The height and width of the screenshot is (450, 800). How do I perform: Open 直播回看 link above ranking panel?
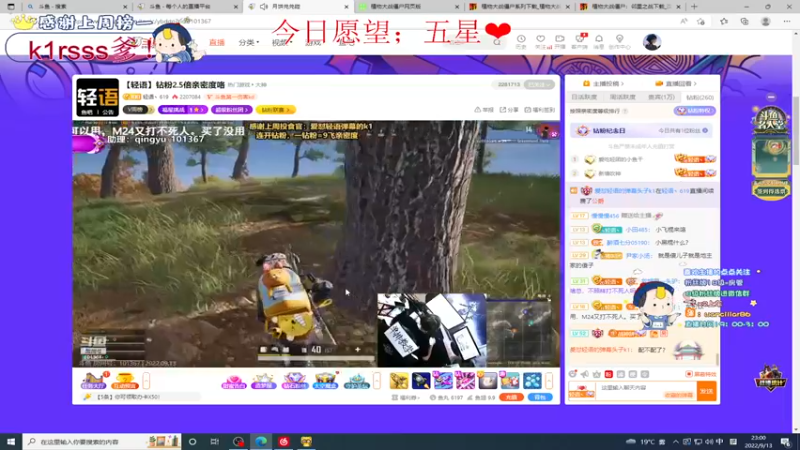pyautogui.click(x=678, y=84)
